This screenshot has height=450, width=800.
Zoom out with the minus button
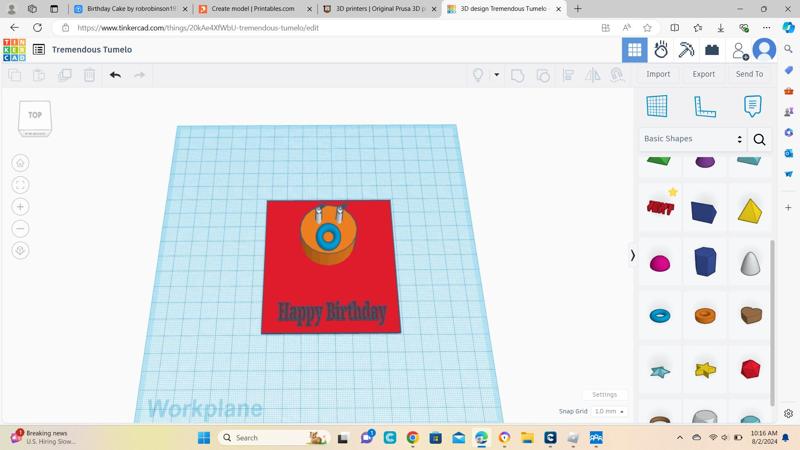click(x=20, y=229)
